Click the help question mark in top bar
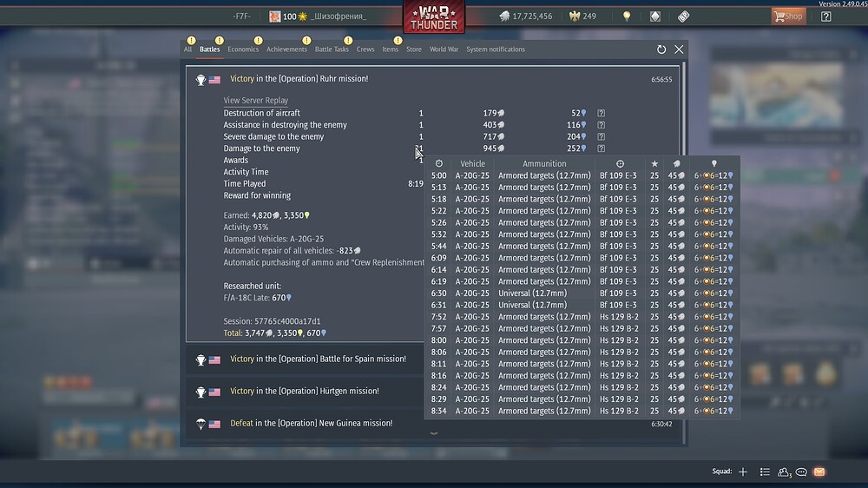 click(x=825, y=16)
